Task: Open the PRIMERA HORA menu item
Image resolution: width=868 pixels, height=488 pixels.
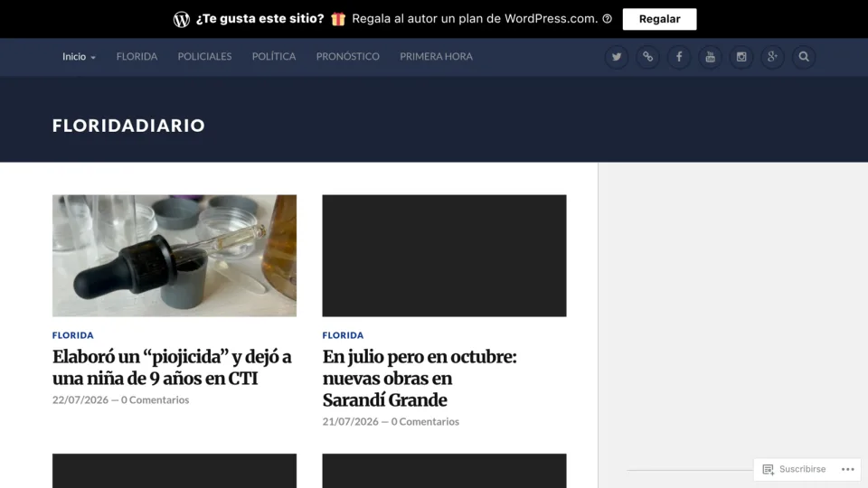Action: pyautogui.click(x=436, y=56)
